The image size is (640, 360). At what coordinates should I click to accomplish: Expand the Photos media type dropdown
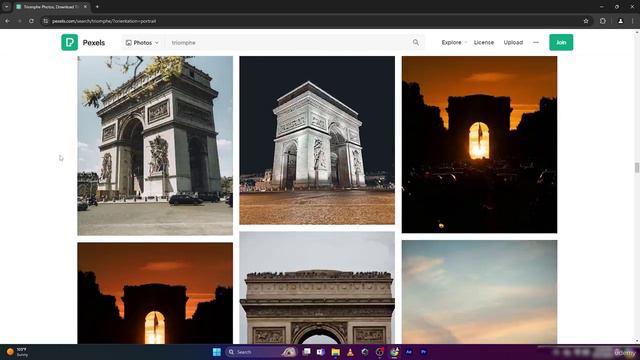coord(142,42)
